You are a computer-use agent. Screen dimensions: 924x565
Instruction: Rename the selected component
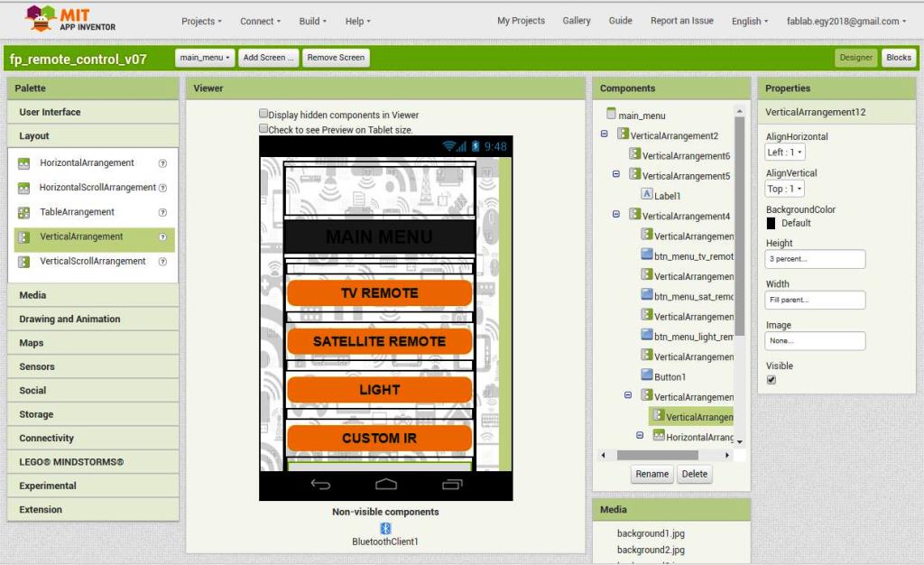pyautogui.click(x=651, y=474)
